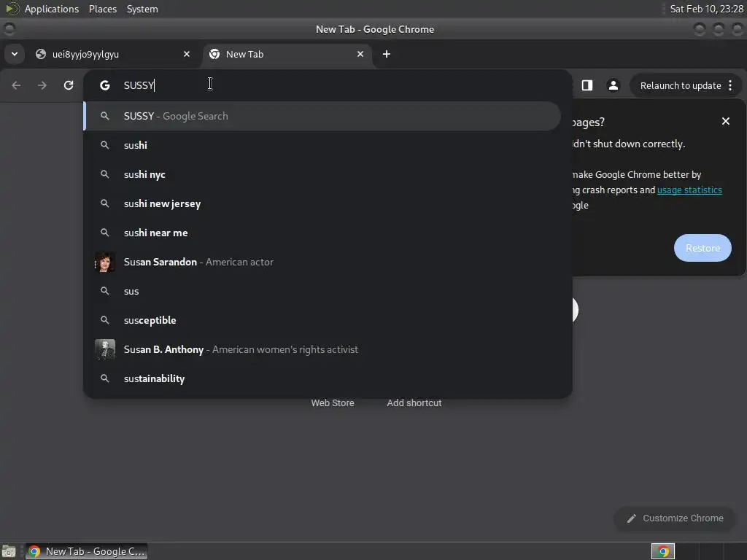Click Susan Sarandon thumbnail photo

coord(105,262)
